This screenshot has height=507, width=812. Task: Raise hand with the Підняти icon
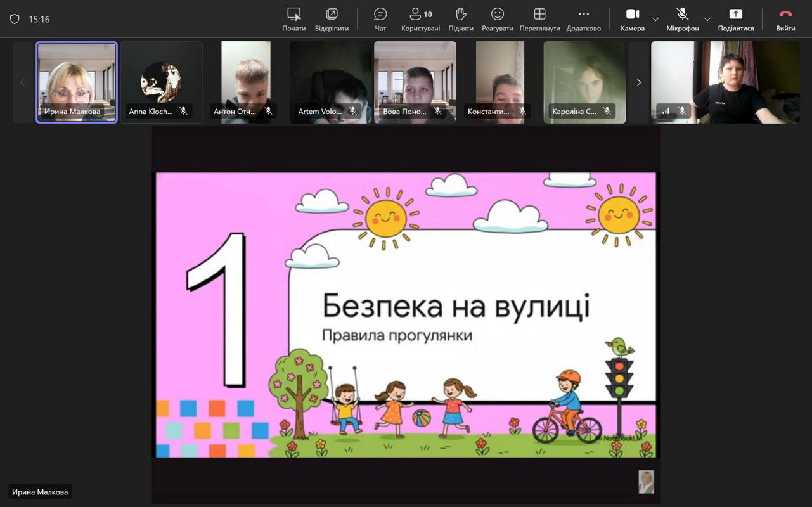461,19
